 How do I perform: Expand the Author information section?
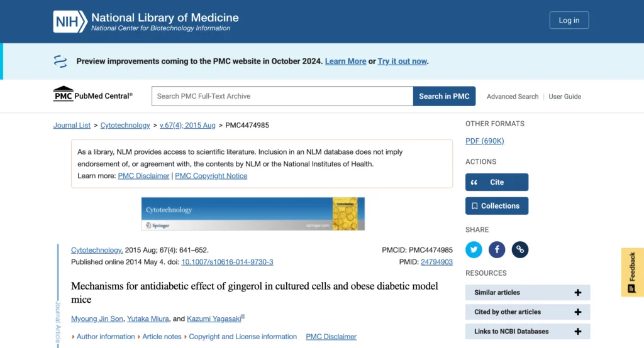pos(105,337)
